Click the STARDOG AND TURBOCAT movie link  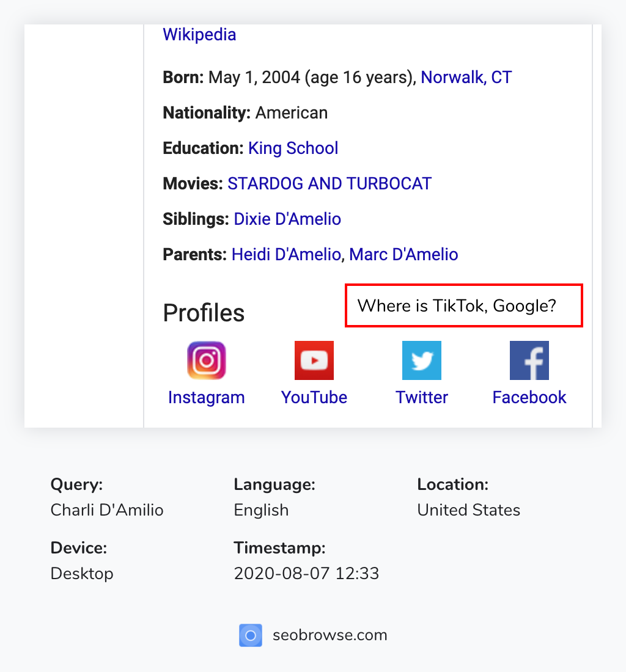tap(329, 183)
